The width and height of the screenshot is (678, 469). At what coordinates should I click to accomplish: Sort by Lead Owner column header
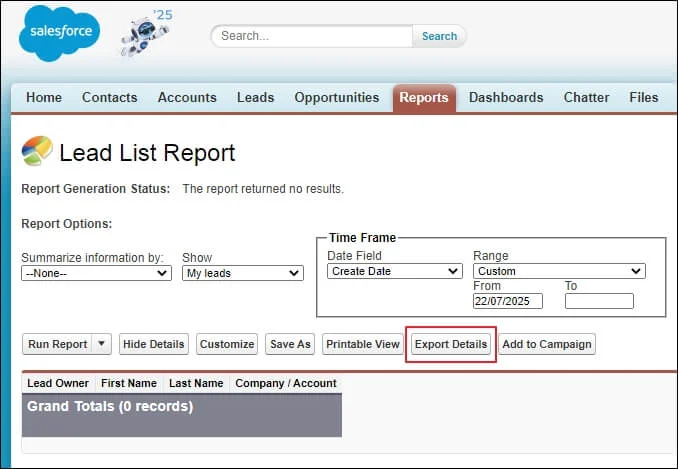click(x=58, y=383)
